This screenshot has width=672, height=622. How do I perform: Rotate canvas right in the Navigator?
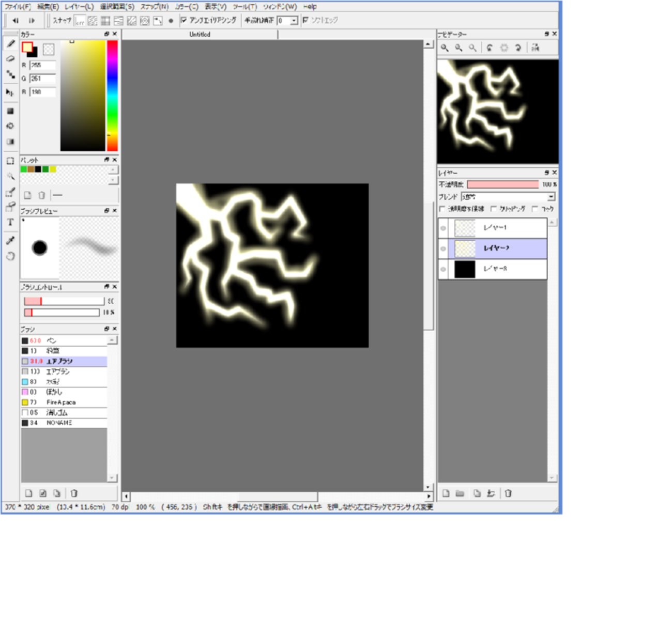point(518,48)
